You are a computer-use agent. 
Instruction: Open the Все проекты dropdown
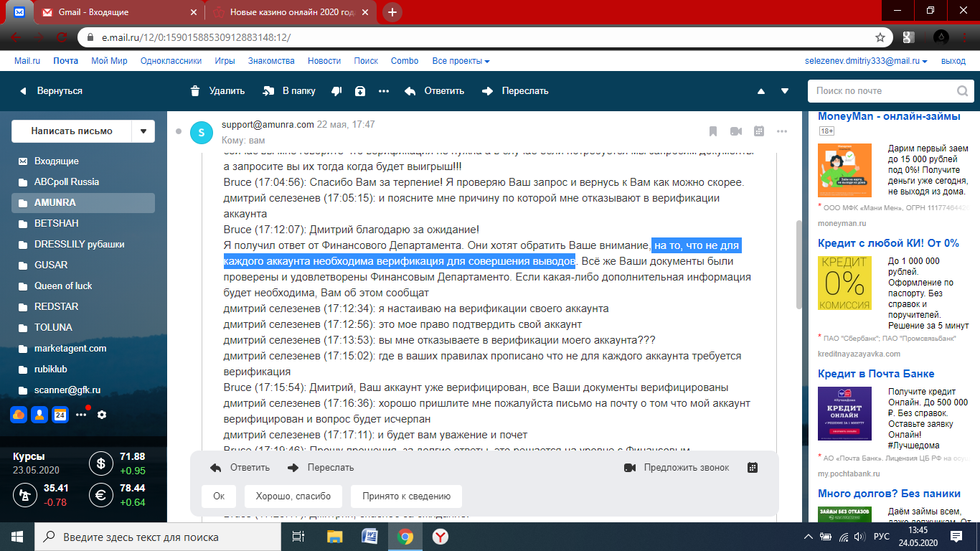tap(461, 61)
